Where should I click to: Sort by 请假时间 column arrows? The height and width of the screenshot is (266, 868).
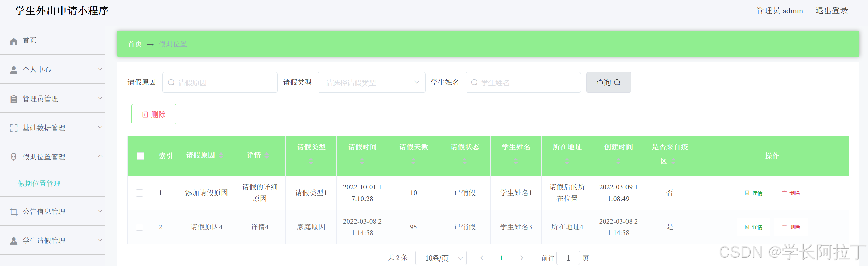(362, 161)
